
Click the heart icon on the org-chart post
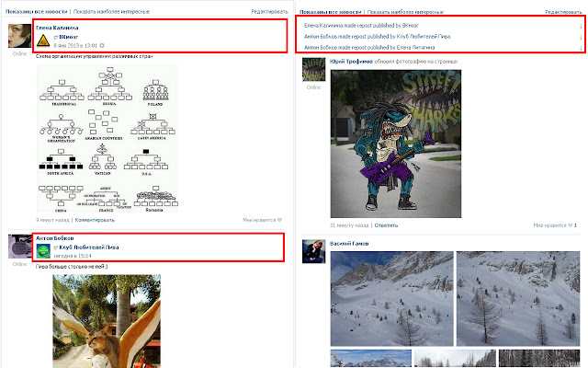point(279,220)
